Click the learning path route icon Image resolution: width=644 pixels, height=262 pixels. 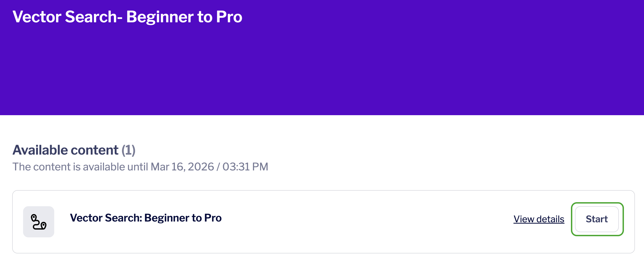pyautogui.click(x=39, y=222)
